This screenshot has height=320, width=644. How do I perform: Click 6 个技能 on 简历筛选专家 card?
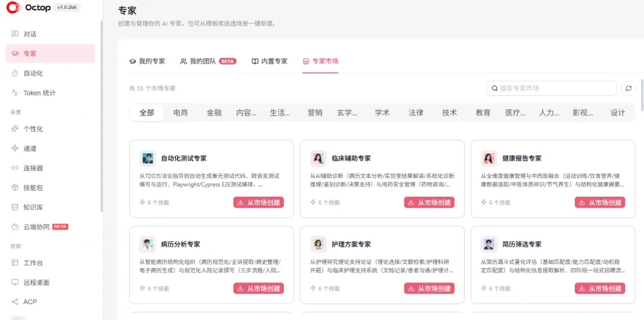click(x=496, y=288)
